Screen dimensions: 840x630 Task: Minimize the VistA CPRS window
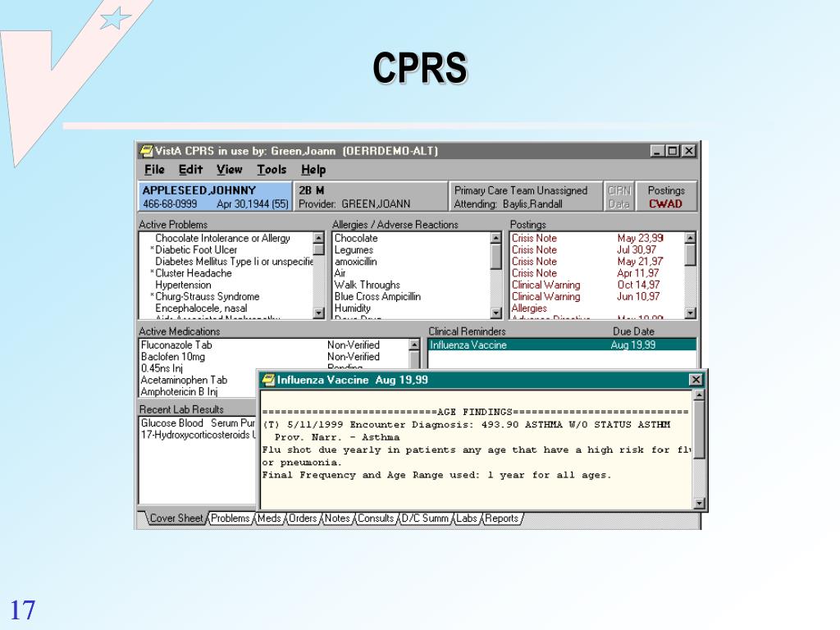click(658, 151)
